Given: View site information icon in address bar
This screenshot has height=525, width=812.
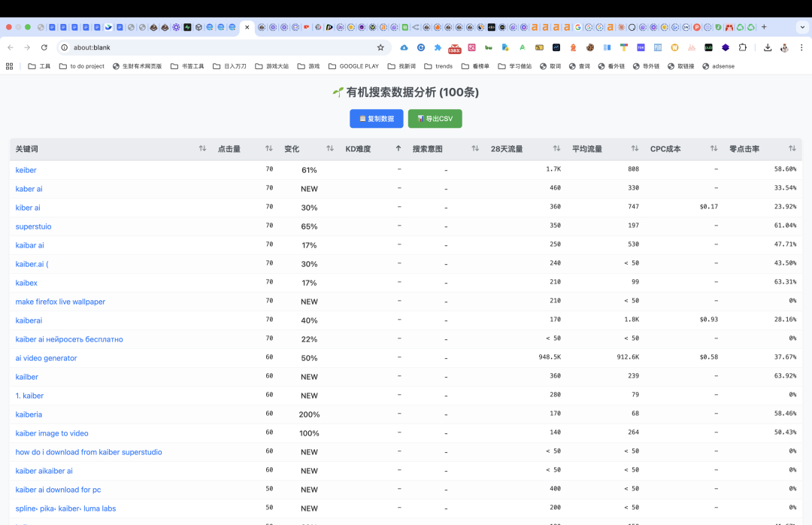Looking at the screenshot, I should pyautogui.click(x=65, y=47).
